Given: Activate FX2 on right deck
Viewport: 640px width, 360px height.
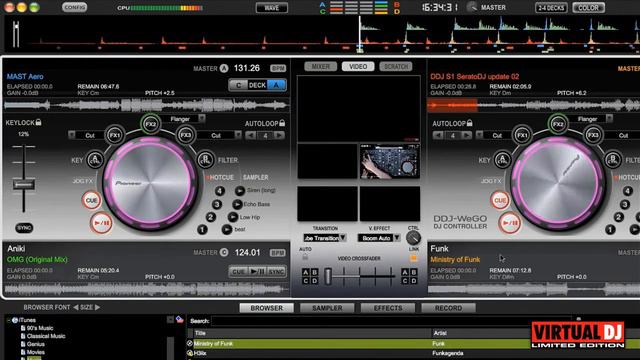Looking at the screenshot, I should (x=558, y=124).
